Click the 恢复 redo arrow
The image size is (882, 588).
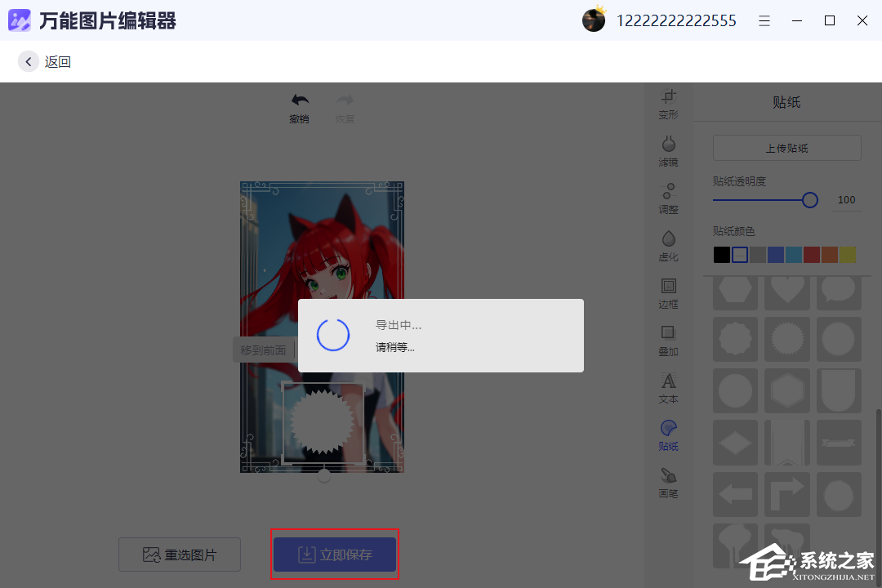345,108
